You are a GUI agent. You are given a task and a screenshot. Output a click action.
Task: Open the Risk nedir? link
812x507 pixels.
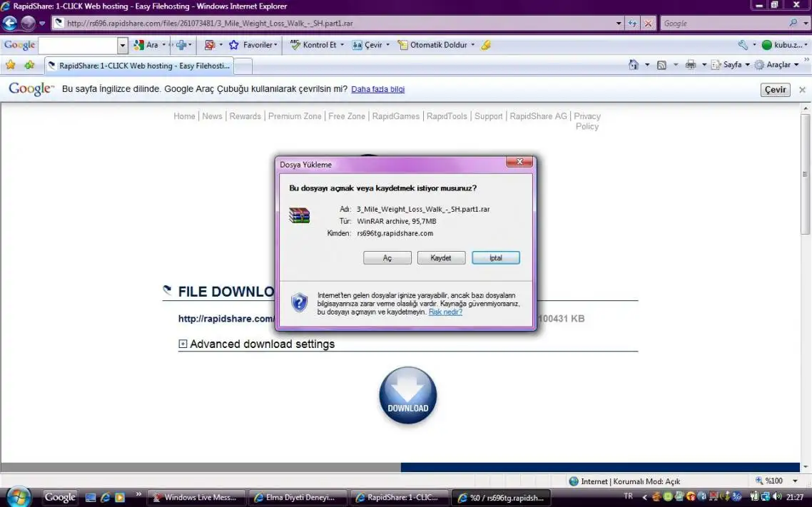click(445, 312)
